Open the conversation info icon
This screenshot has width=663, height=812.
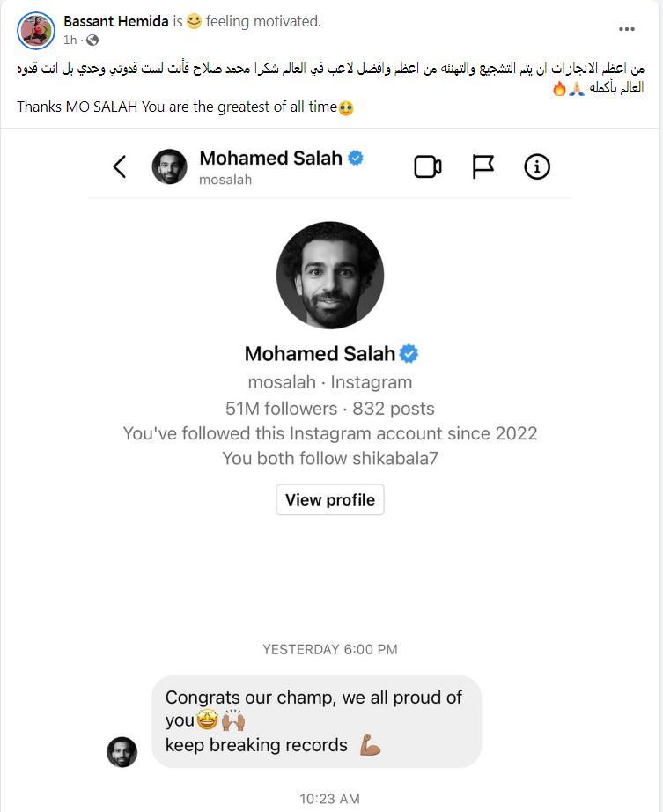coord(537,166)
